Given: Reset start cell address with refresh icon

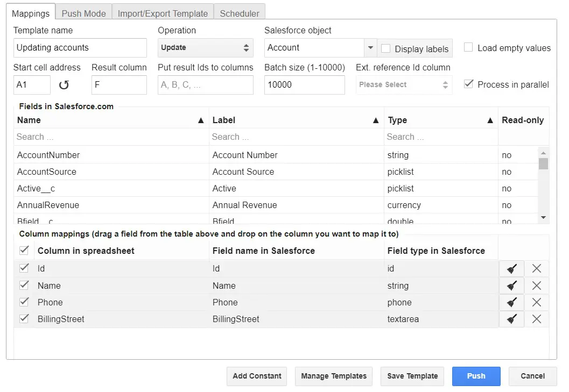Looking at the screenshot, I should [64, 85].
